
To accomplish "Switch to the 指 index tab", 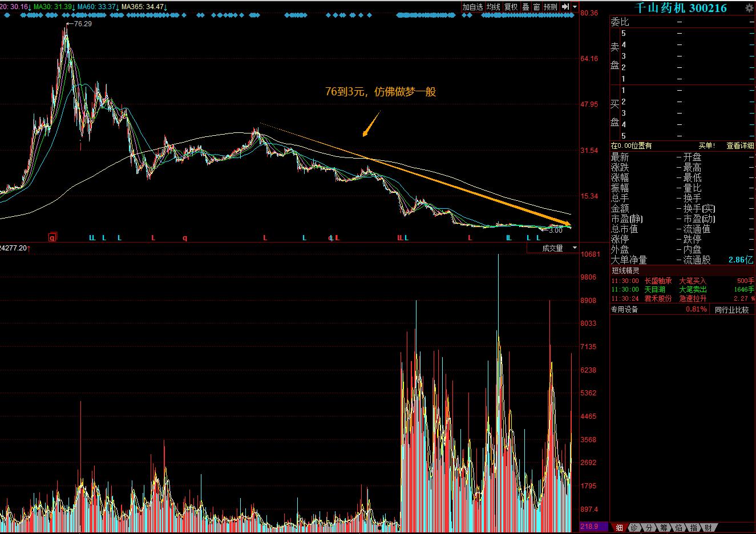I will [x=693, y=528].
